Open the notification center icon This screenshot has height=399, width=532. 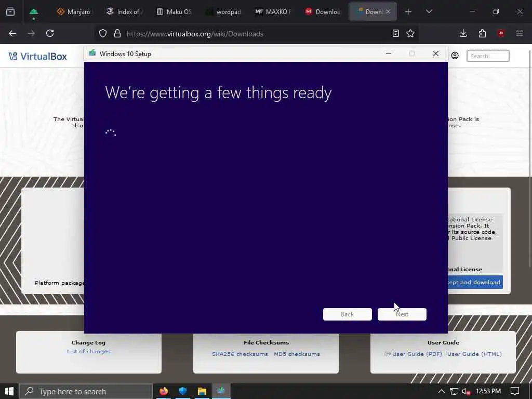click(515, 391)
